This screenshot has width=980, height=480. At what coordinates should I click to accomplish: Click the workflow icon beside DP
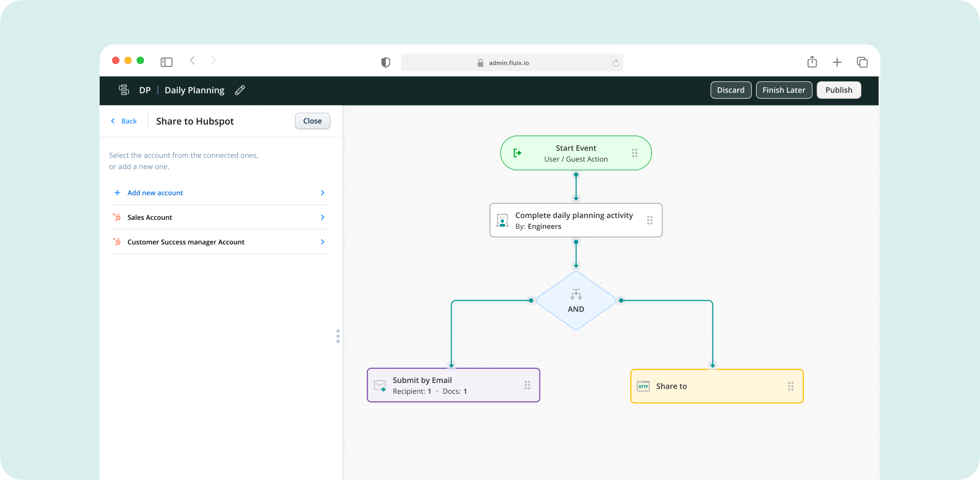pos(124,90)
